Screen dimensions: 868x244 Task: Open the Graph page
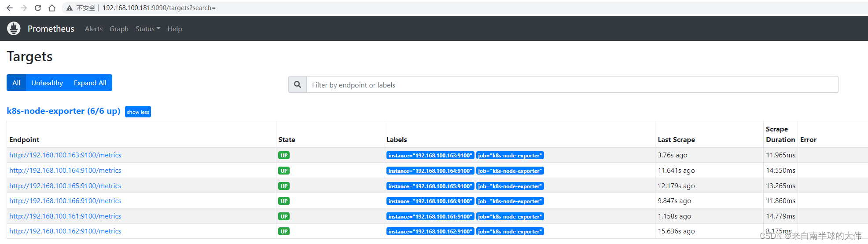119,29
